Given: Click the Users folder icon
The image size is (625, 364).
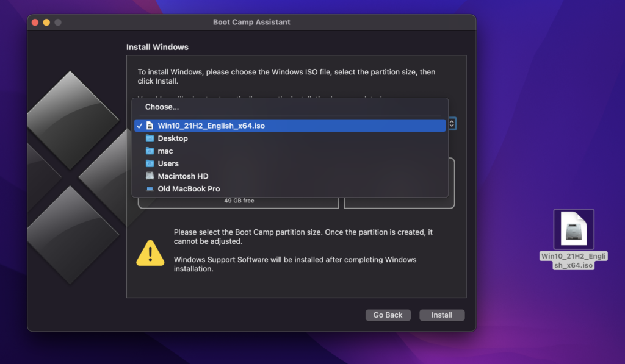Looking at the screenshot, I should tap(150, 163).
